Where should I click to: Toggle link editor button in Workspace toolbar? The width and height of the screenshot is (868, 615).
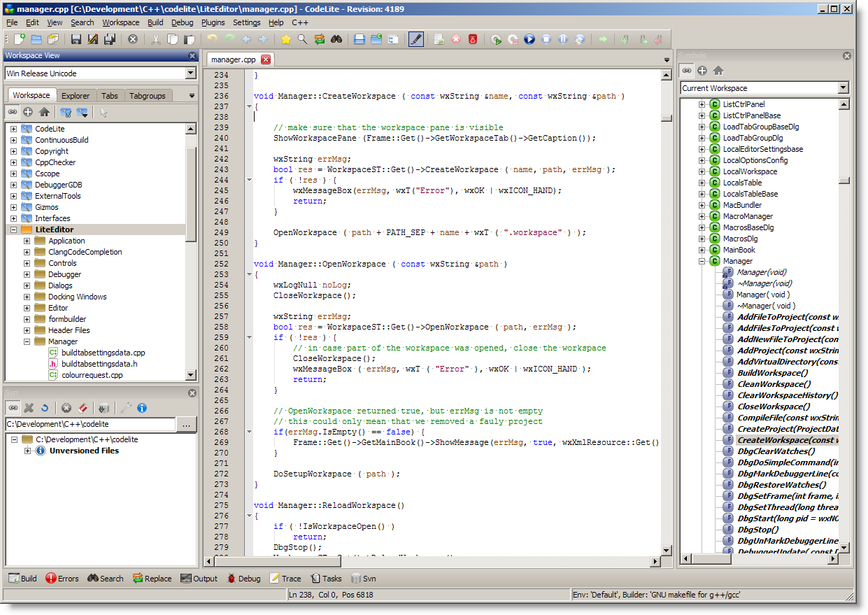pos(13,112)
